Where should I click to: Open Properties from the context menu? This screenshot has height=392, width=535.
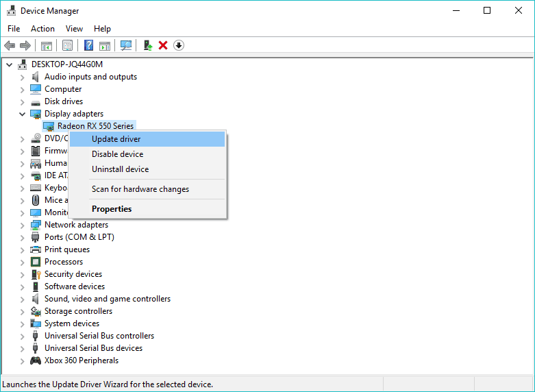pyautogui.click(x=147, y=209)
